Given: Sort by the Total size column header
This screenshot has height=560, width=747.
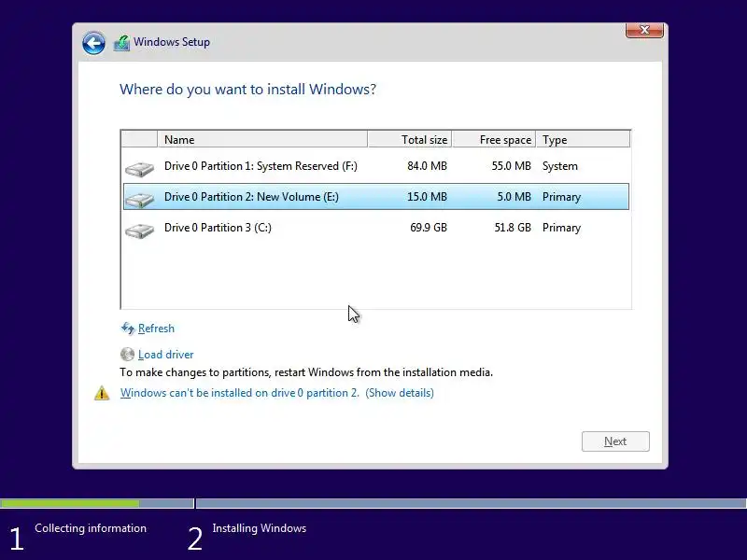Looking at the screenshot, I should point(410,139).
